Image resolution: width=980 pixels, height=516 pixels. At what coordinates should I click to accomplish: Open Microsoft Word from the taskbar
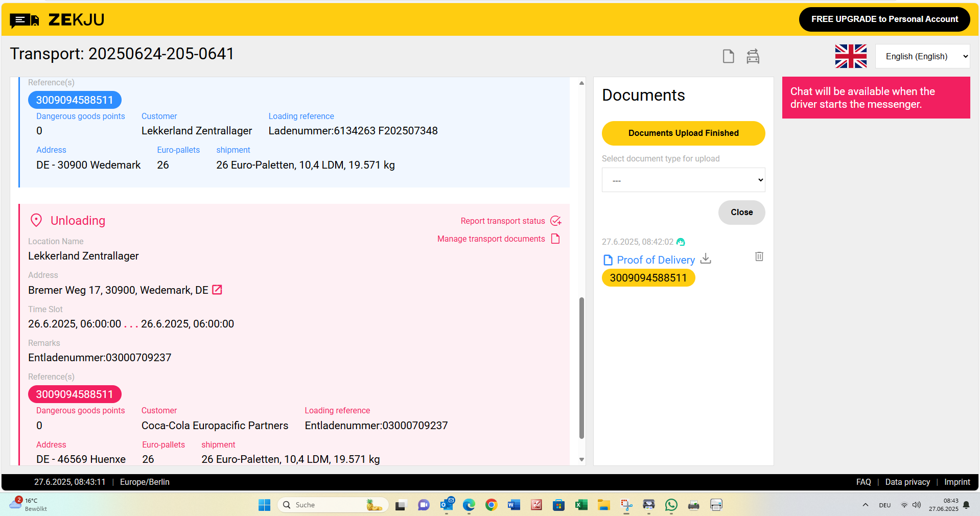tap(514, 505)
